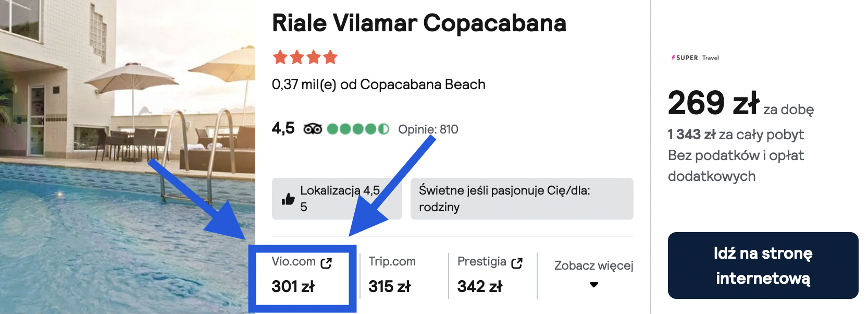This screenshot has width=868, height=314.
Task: Click the thumbs-up Lokalizacja icon
Action: click(x=288, y=199)
